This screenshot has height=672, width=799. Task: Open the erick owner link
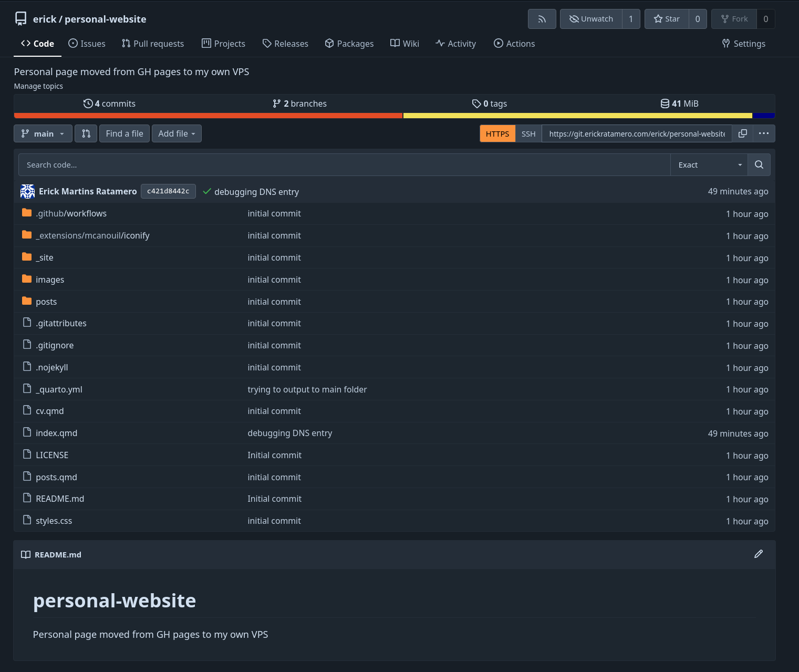(x=45, y=19)
